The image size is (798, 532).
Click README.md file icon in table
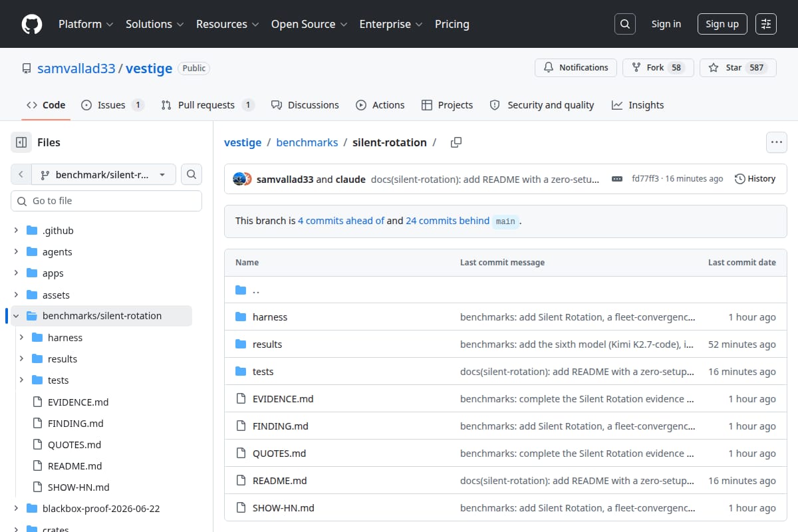point(241,481)
